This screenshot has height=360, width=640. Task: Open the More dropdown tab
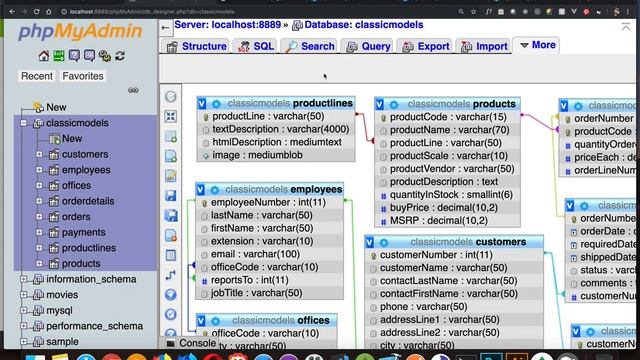click(537, 45)
